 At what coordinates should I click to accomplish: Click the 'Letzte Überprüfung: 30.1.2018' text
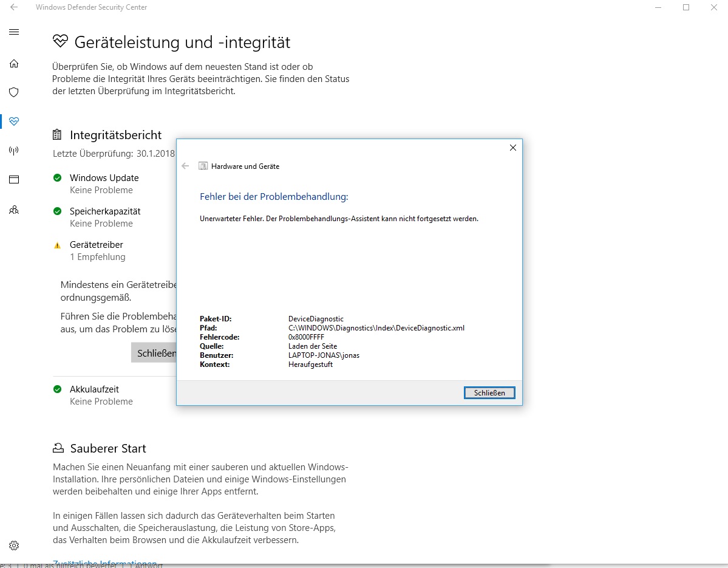pyautogui.click(x=114, y=154)
